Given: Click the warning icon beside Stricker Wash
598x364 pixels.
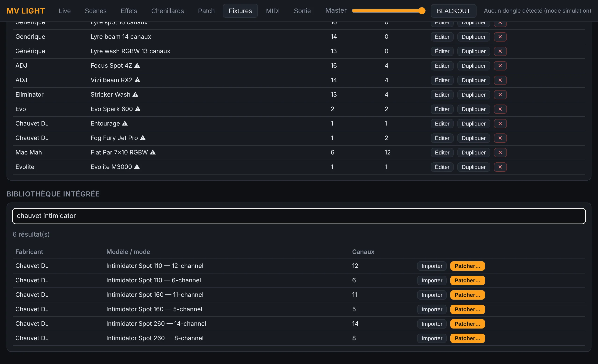Looking at the screenshot, I should point(135,94).
